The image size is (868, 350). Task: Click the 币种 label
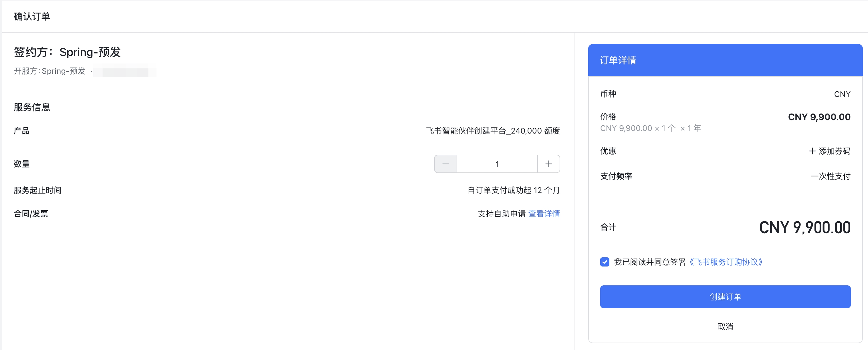coord(608,94)
